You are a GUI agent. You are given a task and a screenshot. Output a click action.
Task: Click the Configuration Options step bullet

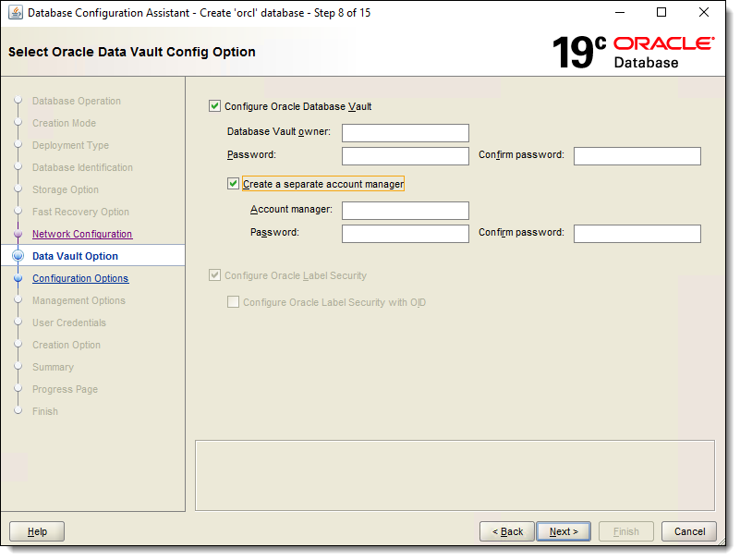coord(18,278)
